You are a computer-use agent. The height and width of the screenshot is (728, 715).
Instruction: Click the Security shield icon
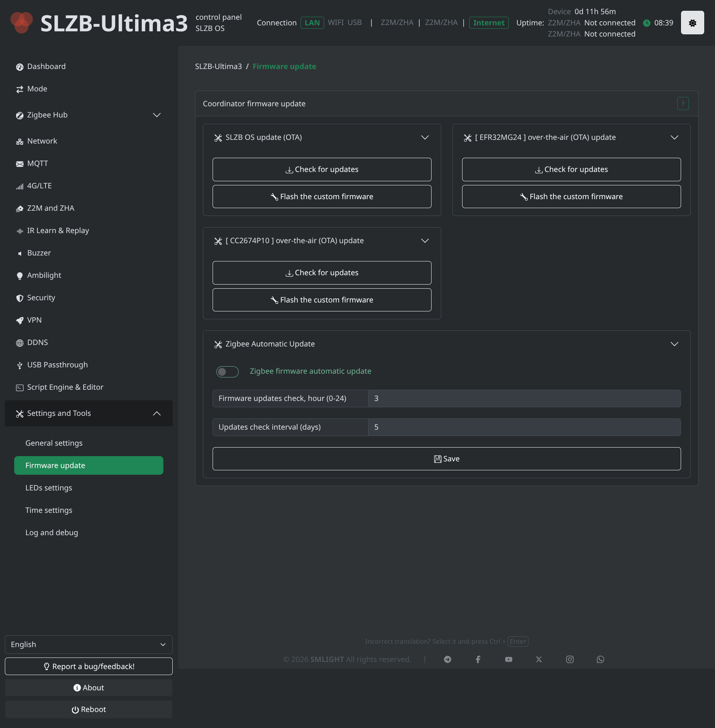coord(19,298)
